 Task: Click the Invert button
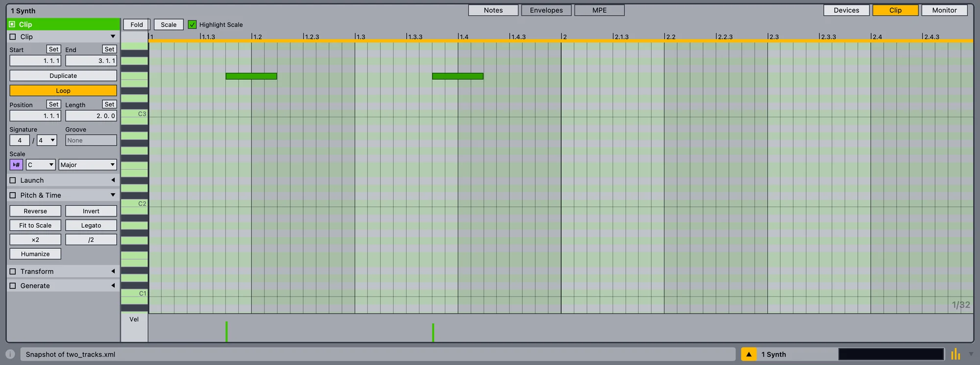(91, 211)
